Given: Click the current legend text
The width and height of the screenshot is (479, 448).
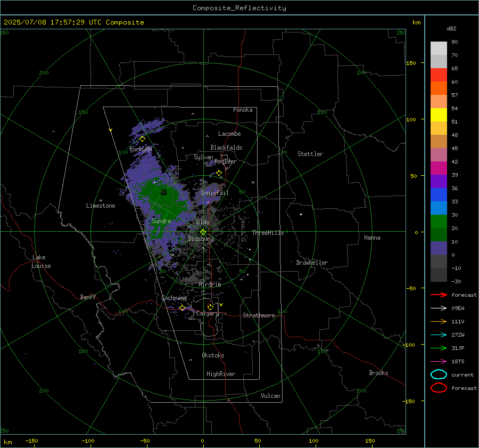Looking at the screenshot, I should pyautogui.click(x=462, y=374).
